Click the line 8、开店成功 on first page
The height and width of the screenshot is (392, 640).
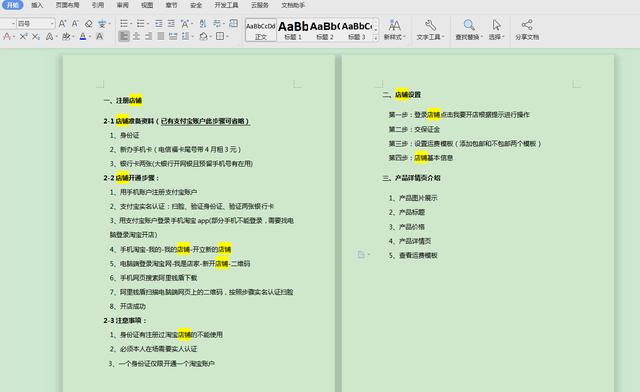[x=127, y=306]
